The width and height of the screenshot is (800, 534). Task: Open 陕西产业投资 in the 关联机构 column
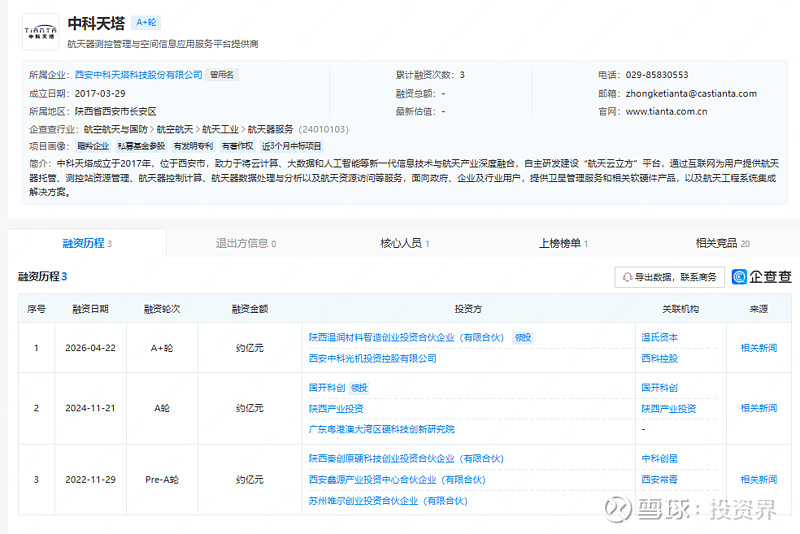[668, 409]
